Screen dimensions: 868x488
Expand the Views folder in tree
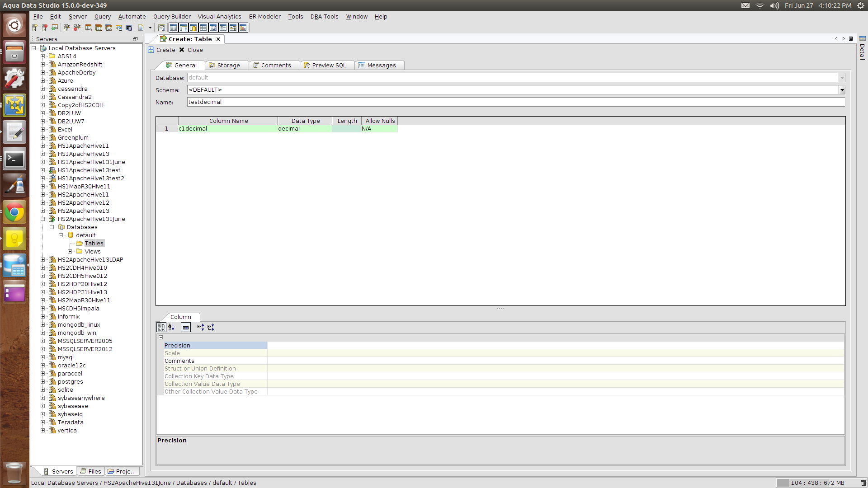click(x=70, y=252)
